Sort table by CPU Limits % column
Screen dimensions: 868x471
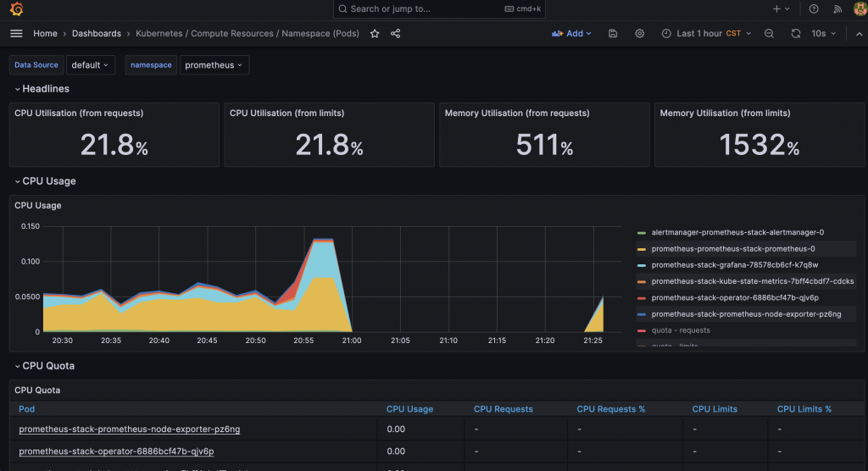pos(804,409)
